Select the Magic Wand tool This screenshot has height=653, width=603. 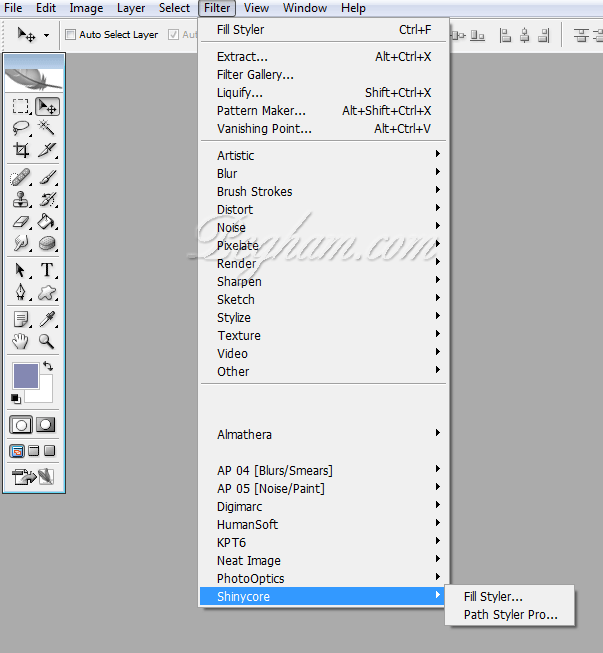tap(46, 128)
